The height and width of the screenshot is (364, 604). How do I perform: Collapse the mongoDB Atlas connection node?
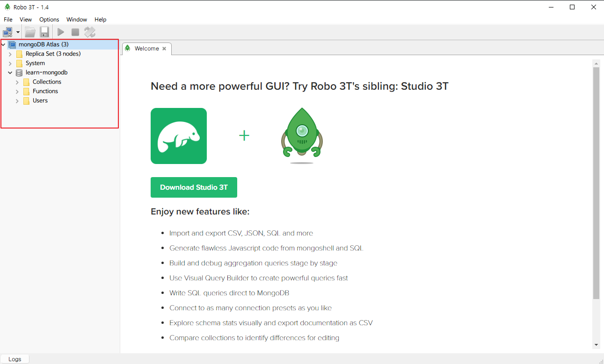4,44
